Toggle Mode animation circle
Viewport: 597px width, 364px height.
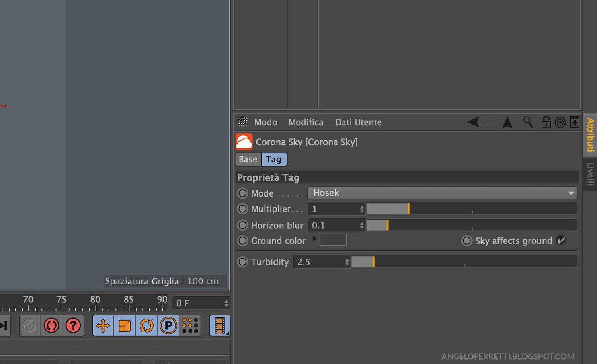tap(242, 193)
